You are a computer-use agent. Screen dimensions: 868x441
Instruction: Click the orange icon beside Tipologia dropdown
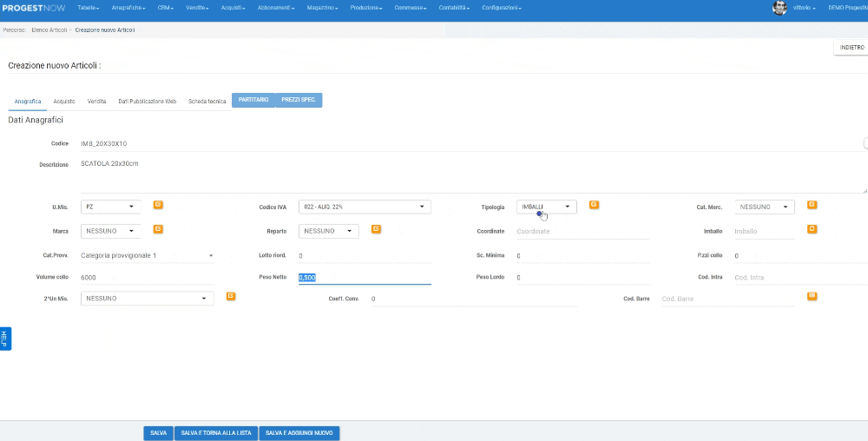tap(595, 205)
